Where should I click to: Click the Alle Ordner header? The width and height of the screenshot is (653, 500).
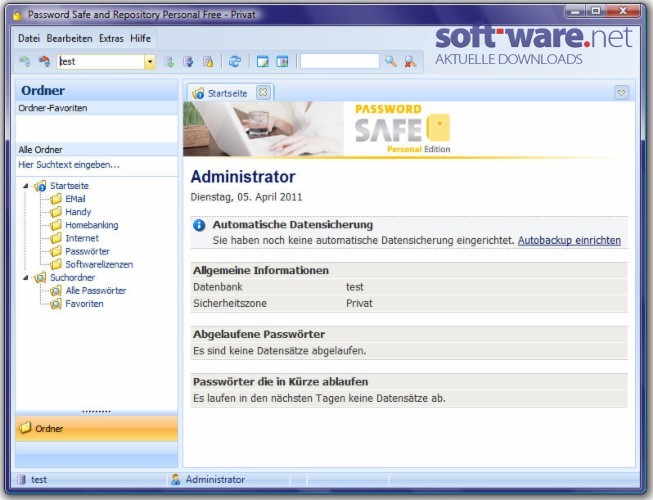pos(96,149)
